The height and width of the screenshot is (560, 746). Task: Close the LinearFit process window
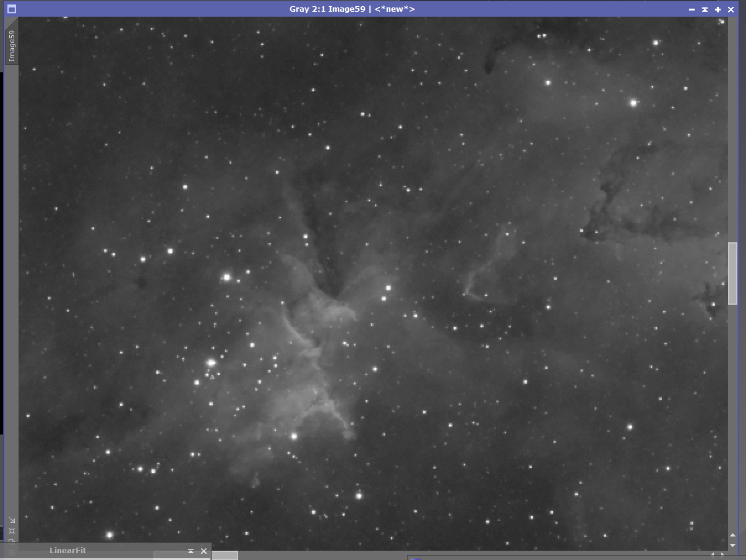204,551
